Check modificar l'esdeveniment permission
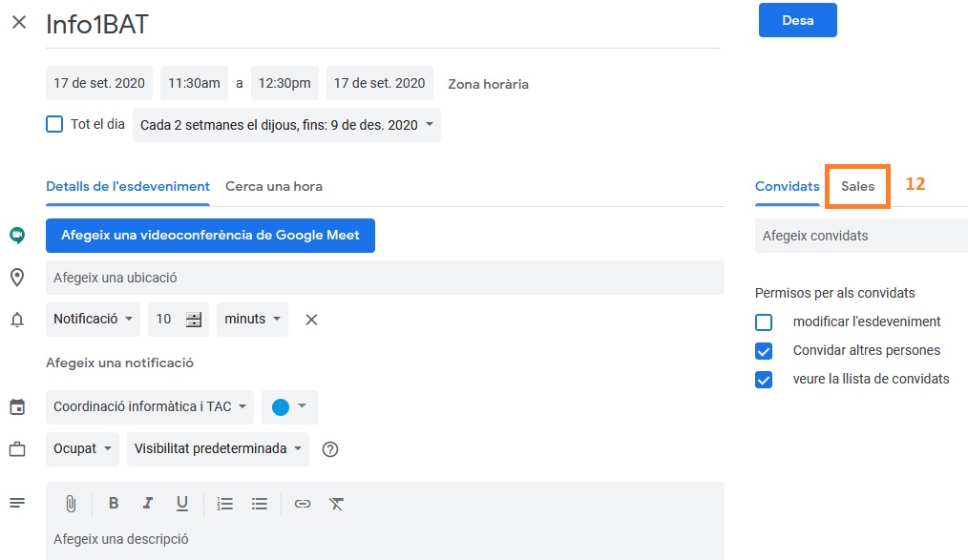Screen dimensions: 968x560 click(x=764, y=321)
